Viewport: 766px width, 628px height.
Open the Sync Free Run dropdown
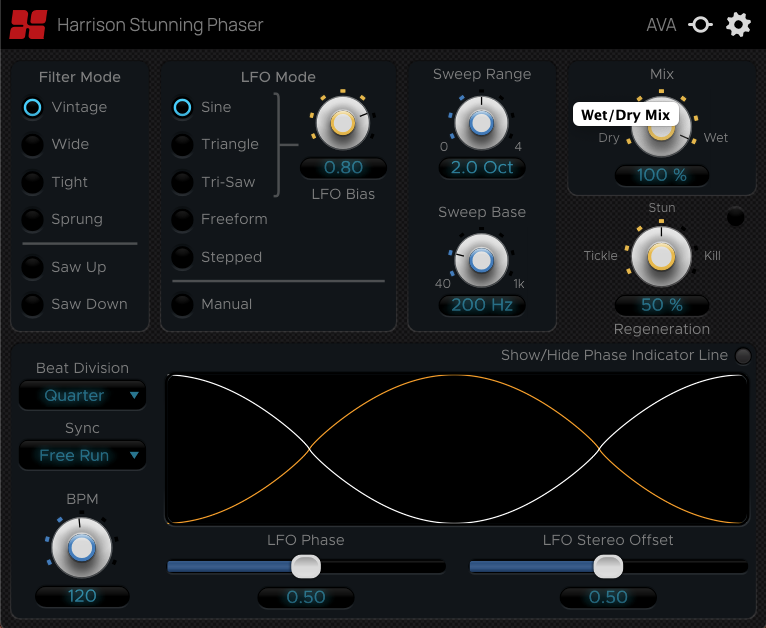pyautogui.click(x=82, y=455)
